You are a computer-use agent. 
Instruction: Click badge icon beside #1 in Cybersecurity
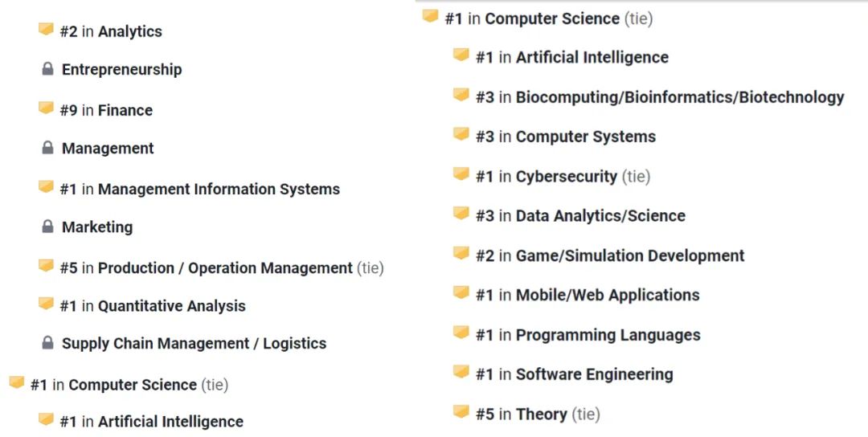click(461, 174)
